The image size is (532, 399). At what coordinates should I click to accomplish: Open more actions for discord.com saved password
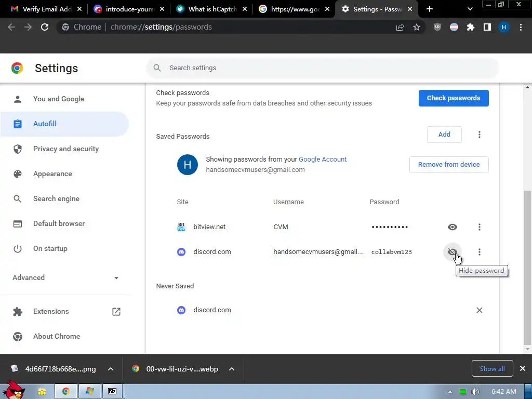(x=479, y=252)
